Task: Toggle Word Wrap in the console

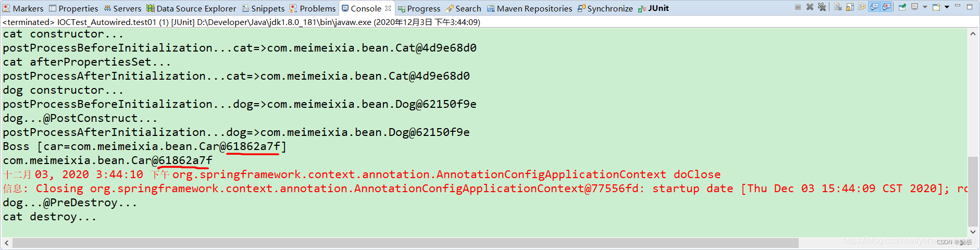Action: click(862, 7)
